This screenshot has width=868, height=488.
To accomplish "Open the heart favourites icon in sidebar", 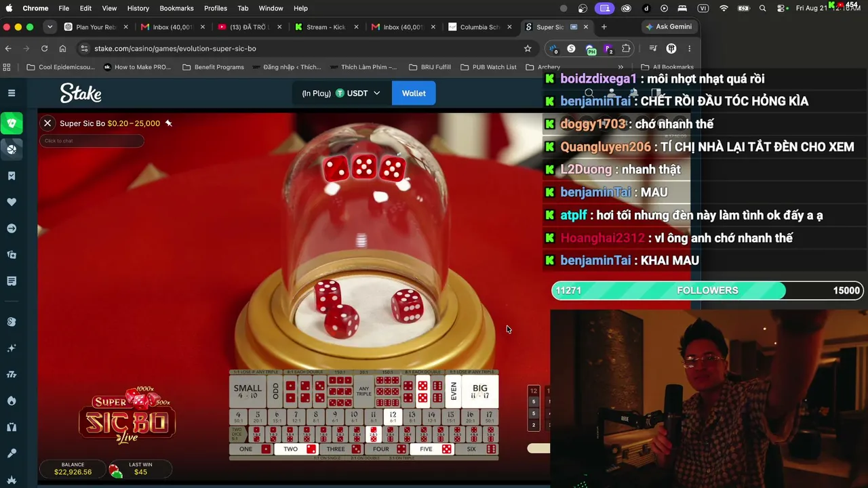I will point(12,202).
